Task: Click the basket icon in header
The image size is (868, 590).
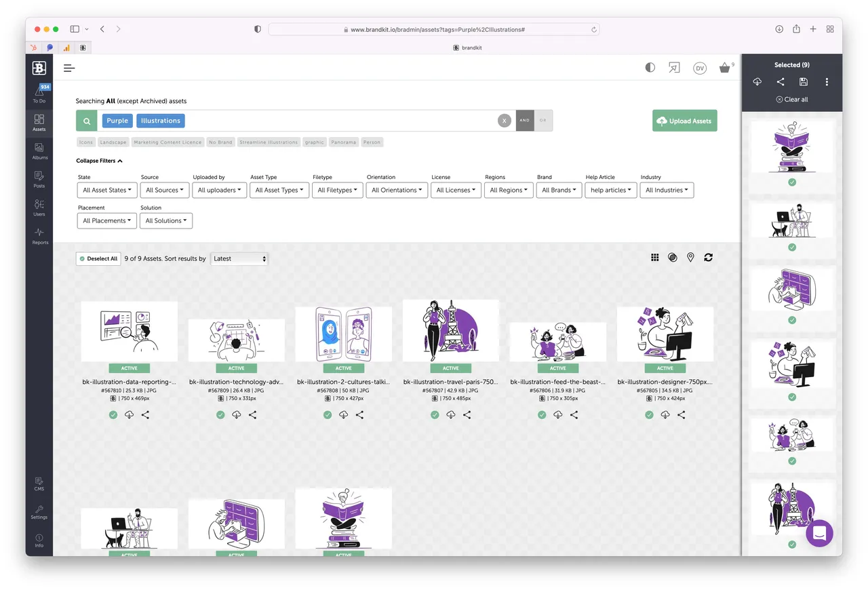Action: [x=725, y=68]
